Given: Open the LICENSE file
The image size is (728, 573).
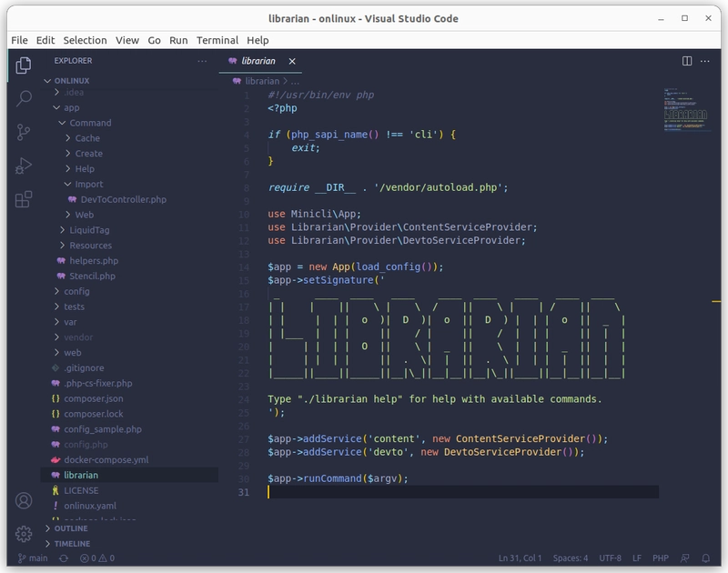Looking at the screenshot, I should 81,490.
